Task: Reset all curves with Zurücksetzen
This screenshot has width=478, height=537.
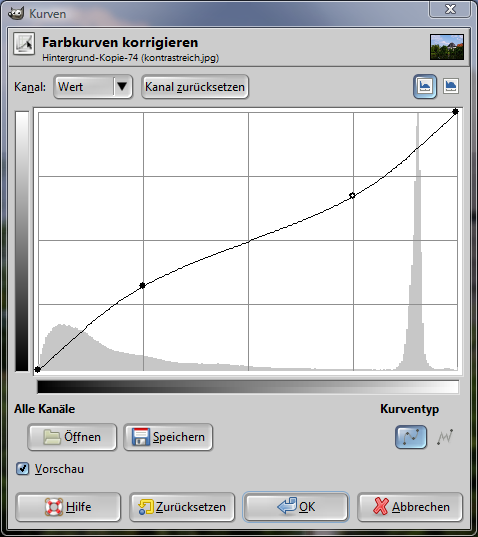Action: (182, 507)
